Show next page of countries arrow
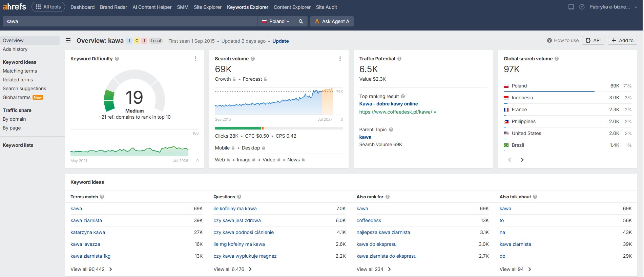Image resolution: width=644 pixels, height=277 pixels. coord(522,160)
